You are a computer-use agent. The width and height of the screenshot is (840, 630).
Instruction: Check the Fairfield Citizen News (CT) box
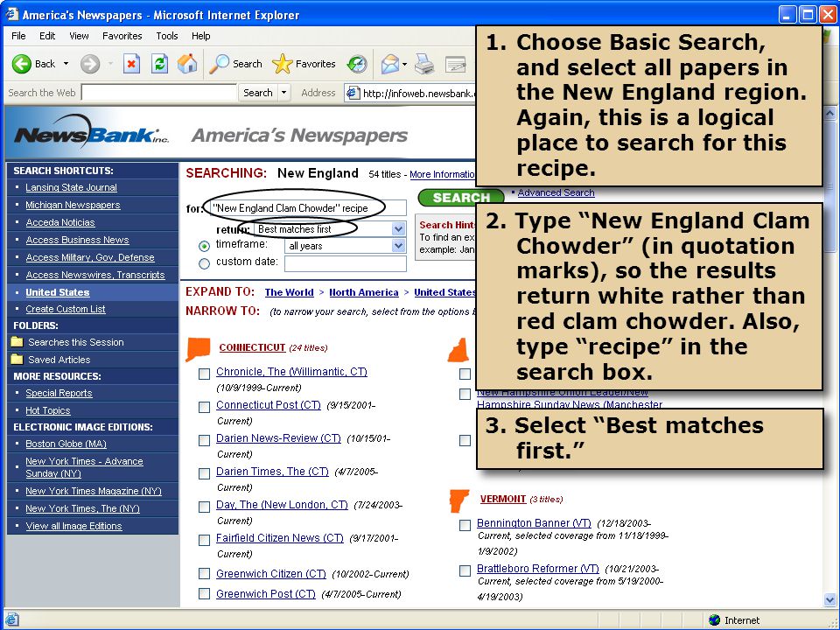coord(204,540)
